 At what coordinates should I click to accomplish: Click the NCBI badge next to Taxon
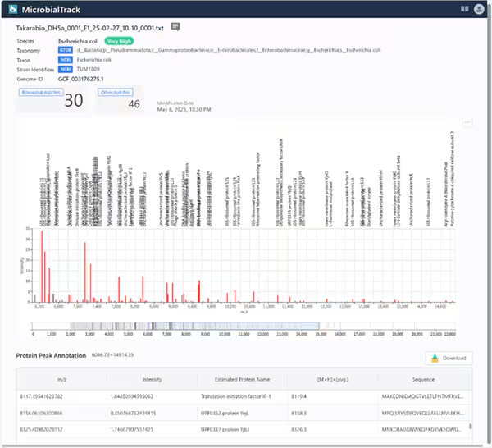pos(66,59)
